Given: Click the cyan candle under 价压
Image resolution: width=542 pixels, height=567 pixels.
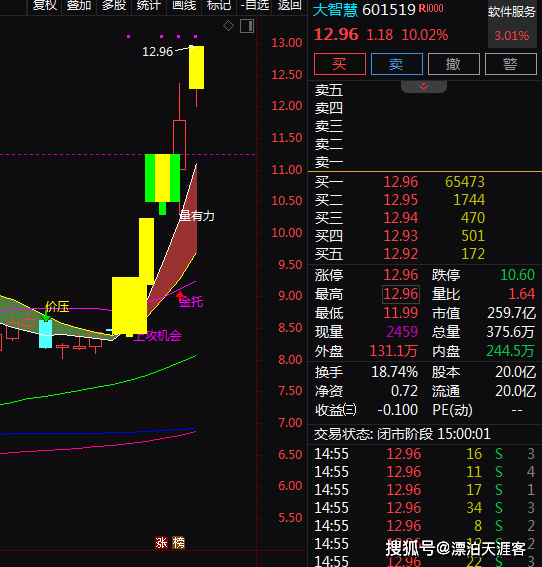Looking at the screenshot, I should coord(46,334).
